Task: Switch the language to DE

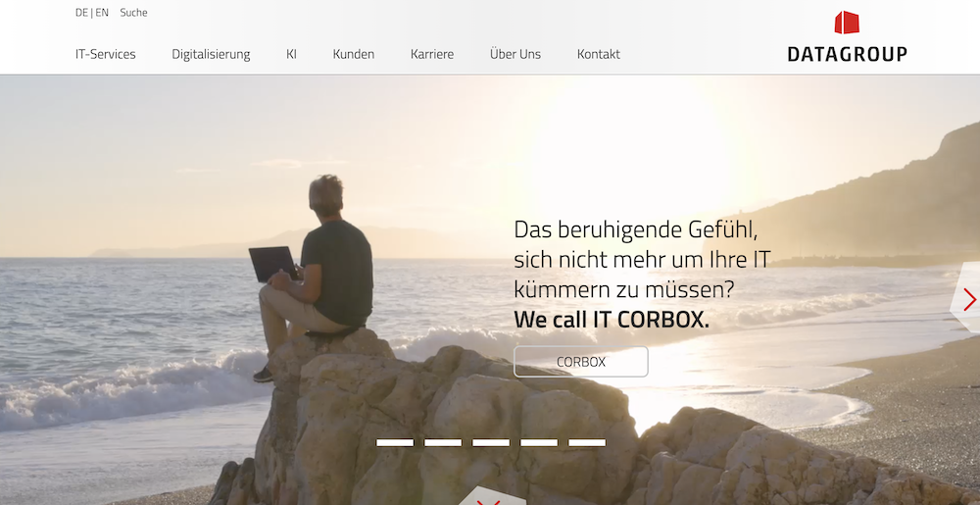Action: (x=81, y=13)
